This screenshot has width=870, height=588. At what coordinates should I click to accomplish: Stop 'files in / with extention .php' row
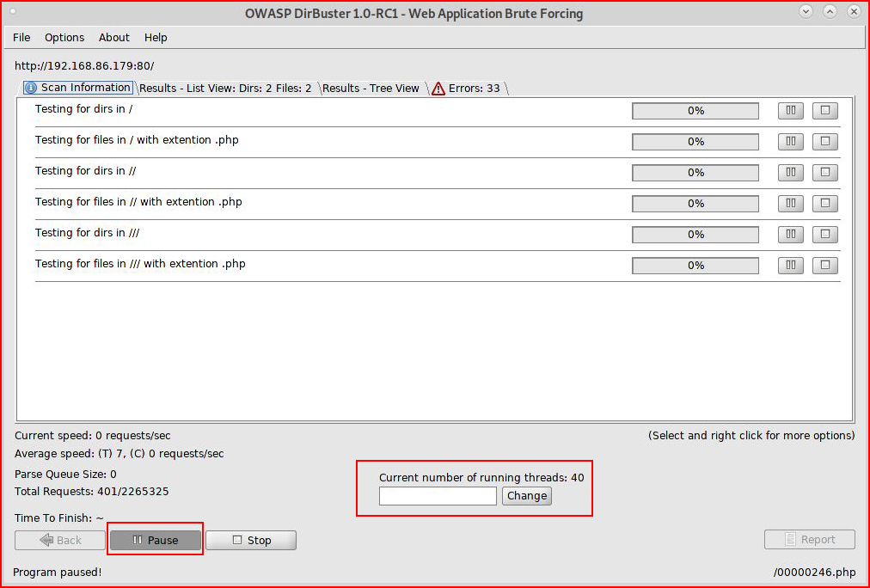point(825,142)
